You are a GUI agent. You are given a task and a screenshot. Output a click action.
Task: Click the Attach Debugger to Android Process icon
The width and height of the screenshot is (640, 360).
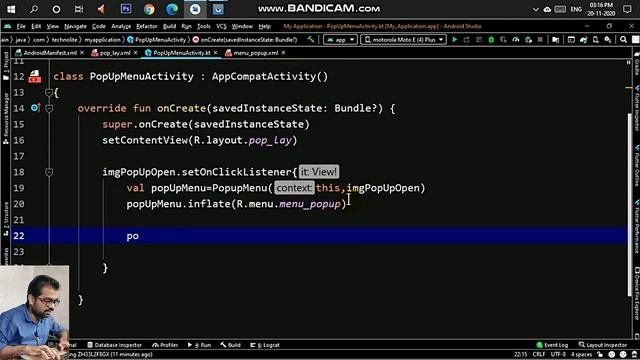point(529,40)
